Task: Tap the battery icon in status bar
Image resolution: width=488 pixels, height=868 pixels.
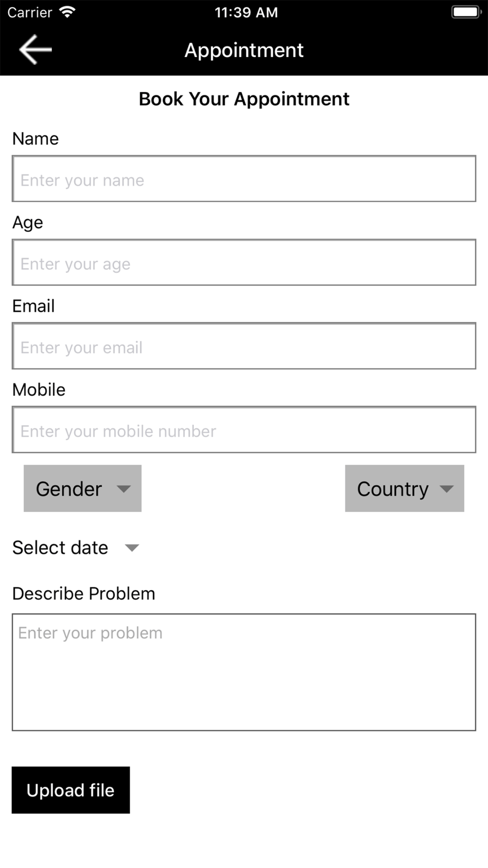Action: click(466, 12)
